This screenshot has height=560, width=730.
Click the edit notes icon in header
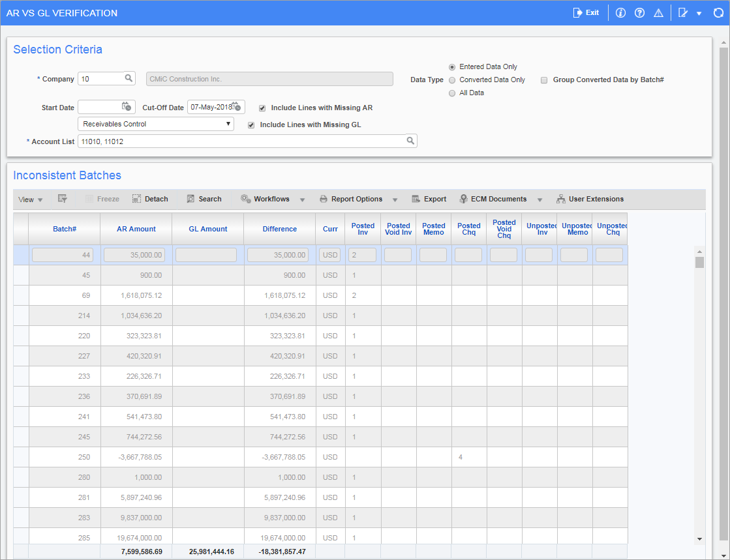point(683,13)
